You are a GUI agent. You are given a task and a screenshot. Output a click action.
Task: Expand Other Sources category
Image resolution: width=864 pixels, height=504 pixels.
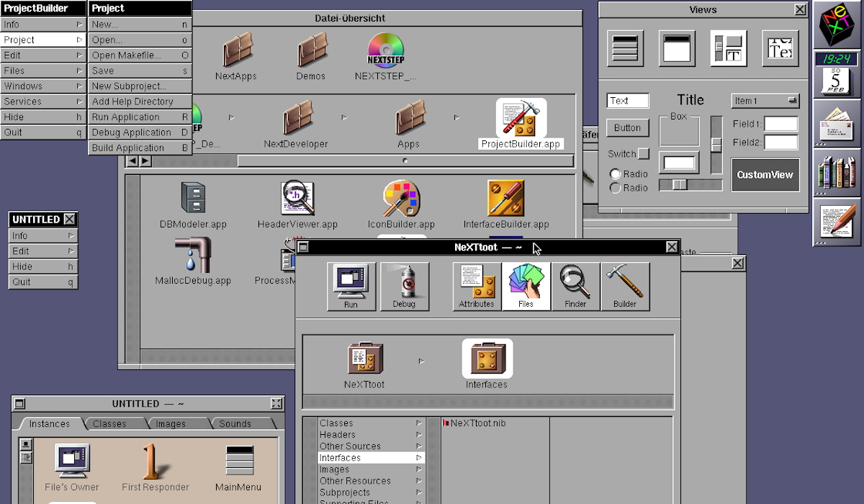pyautogui.click(x=372, y=446)
